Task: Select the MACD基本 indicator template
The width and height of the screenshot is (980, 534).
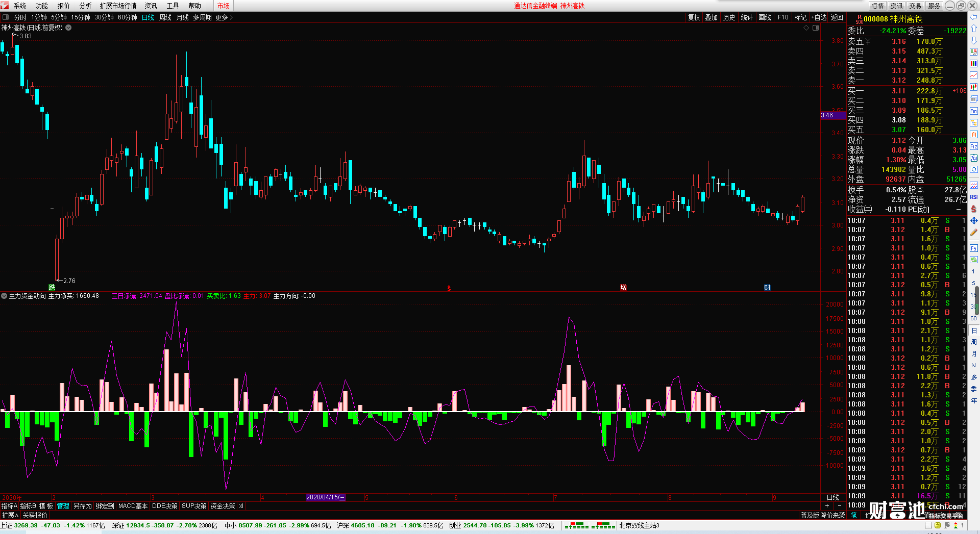Action: 133,506
